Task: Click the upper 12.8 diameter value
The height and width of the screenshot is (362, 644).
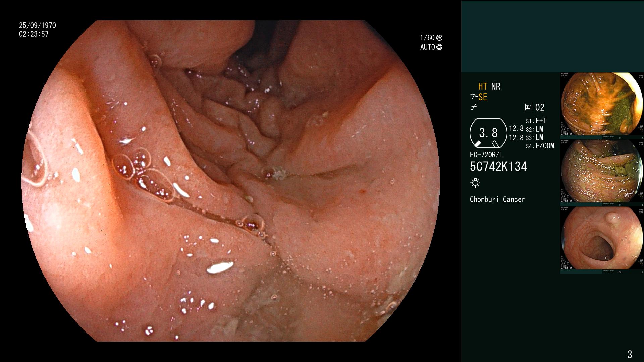Action: pos(516,128)
